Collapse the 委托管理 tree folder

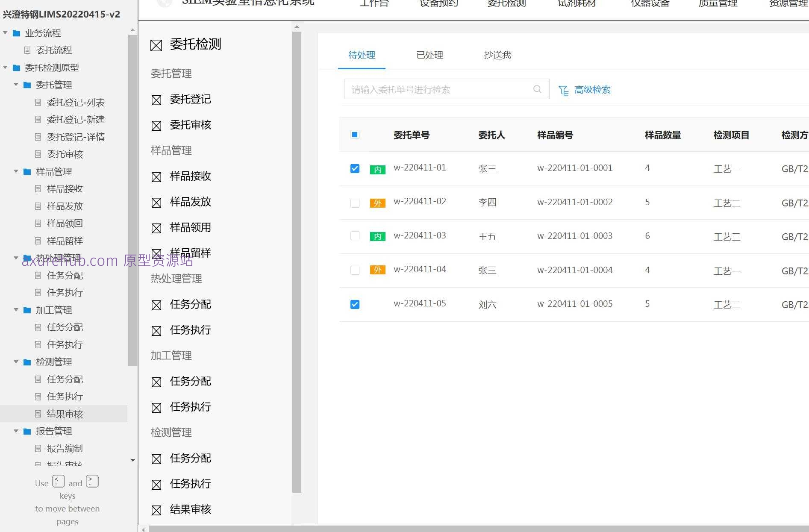16,85
